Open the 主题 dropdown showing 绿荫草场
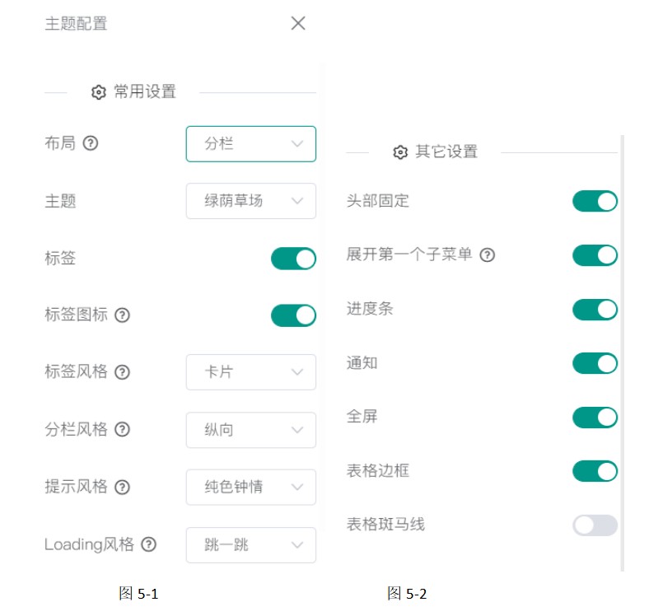This screenshot has height=616, width=672. (x=251, y=201)
